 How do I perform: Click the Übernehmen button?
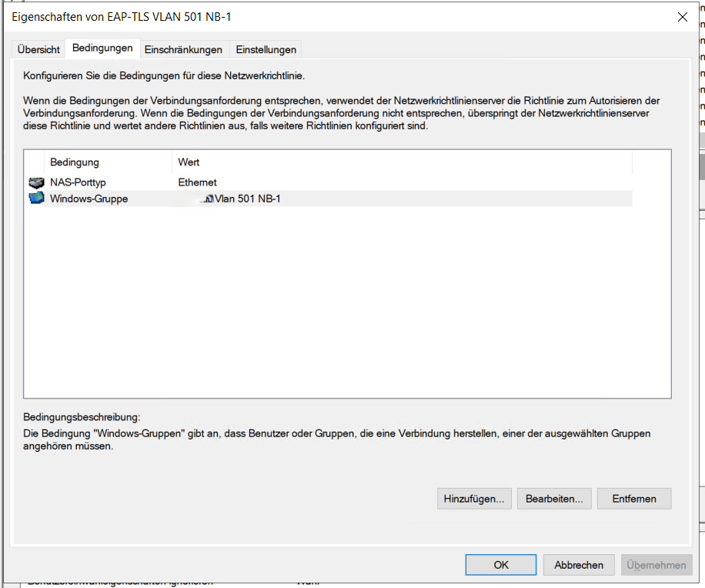click(x=657, y=565)
